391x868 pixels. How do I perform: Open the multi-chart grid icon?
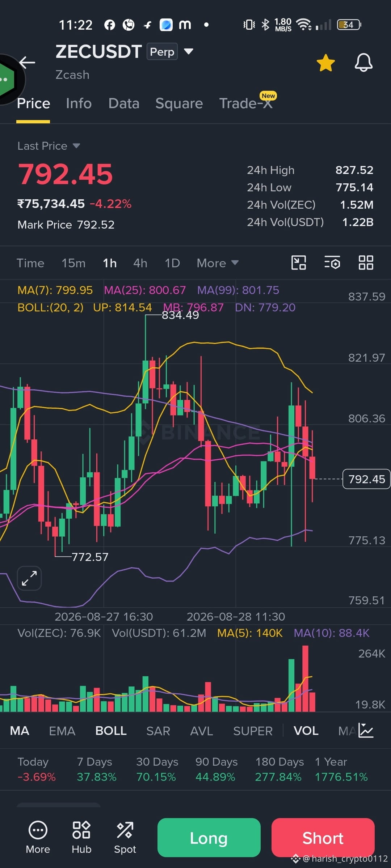coord(366,263)
